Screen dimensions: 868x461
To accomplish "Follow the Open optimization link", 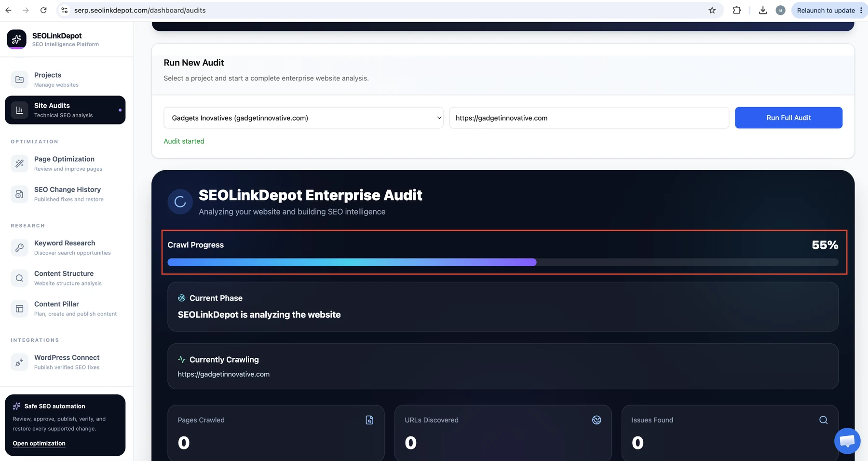I will point(39,443).
